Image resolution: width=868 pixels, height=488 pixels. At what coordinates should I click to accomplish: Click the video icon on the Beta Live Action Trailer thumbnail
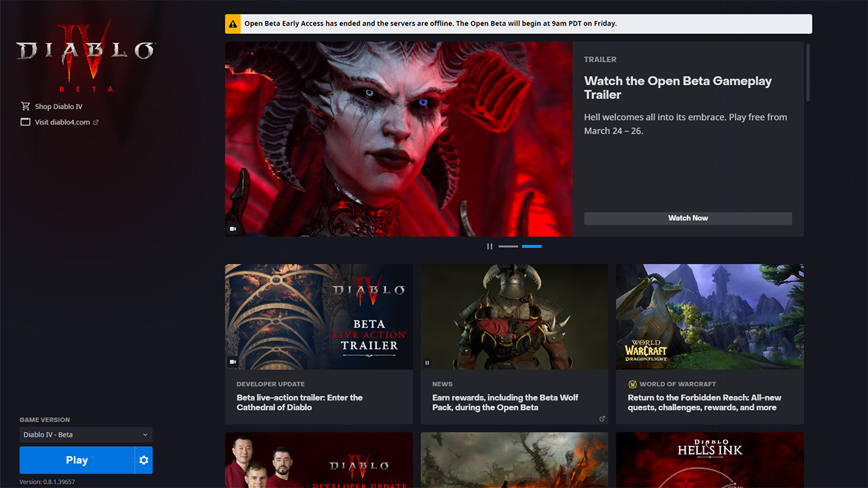[x=233, y=362]
